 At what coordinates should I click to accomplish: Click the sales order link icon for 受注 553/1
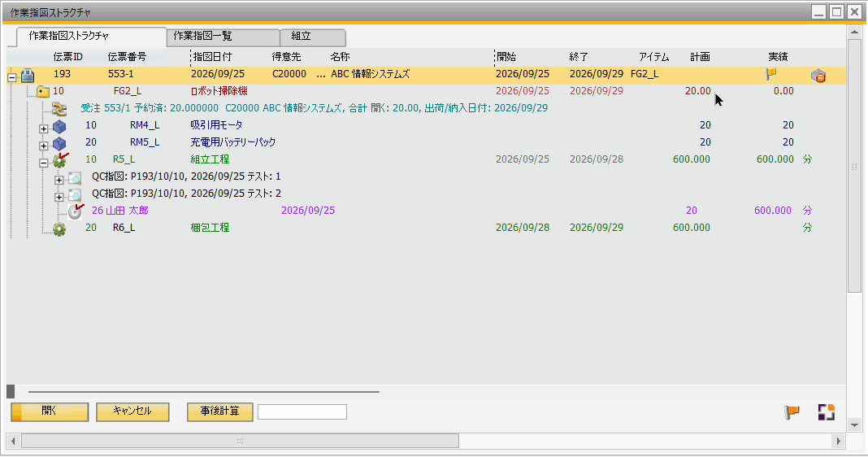click(59, 109)
